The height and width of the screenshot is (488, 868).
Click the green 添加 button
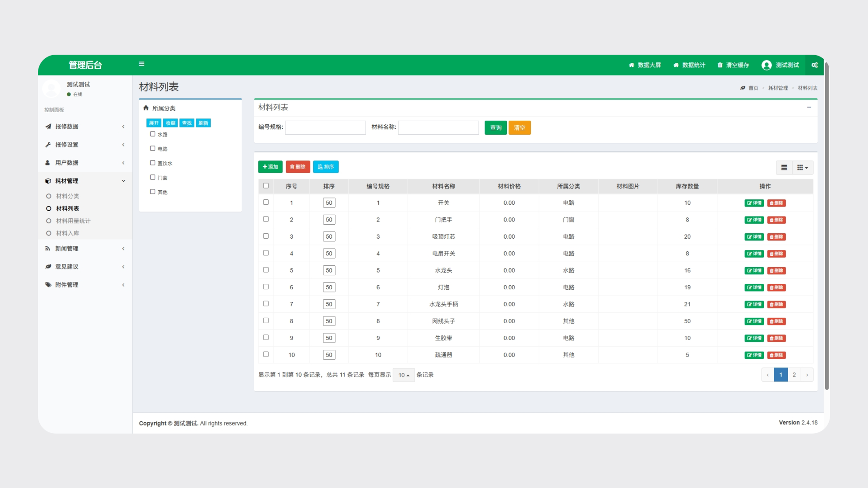tap(270, 167)
